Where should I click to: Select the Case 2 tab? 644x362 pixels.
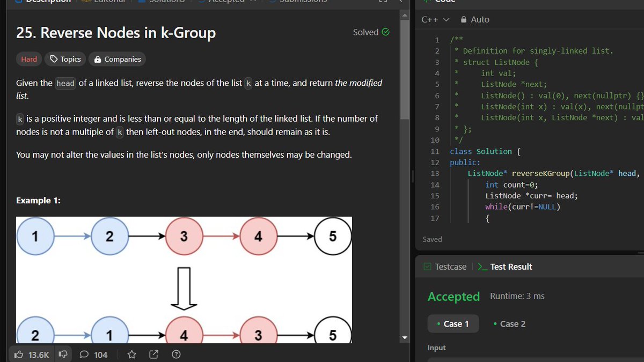click(509, 324)
